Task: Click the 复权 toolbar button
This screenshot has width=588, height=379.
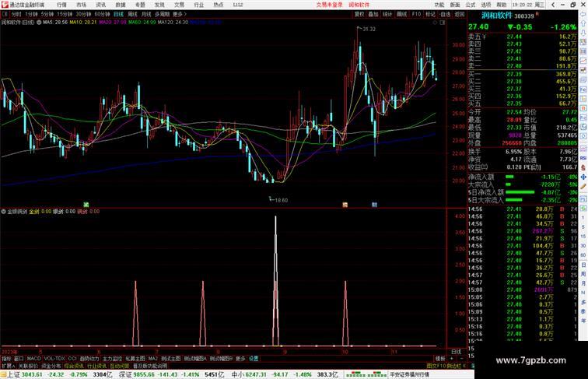Action: (x=359, y=14)
